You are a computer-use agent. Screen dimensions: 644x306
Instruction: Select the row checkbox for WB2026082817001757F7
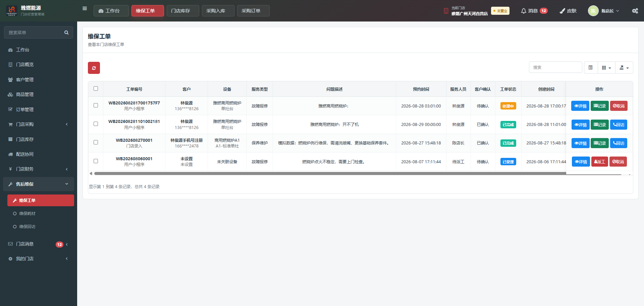[96, 105]
